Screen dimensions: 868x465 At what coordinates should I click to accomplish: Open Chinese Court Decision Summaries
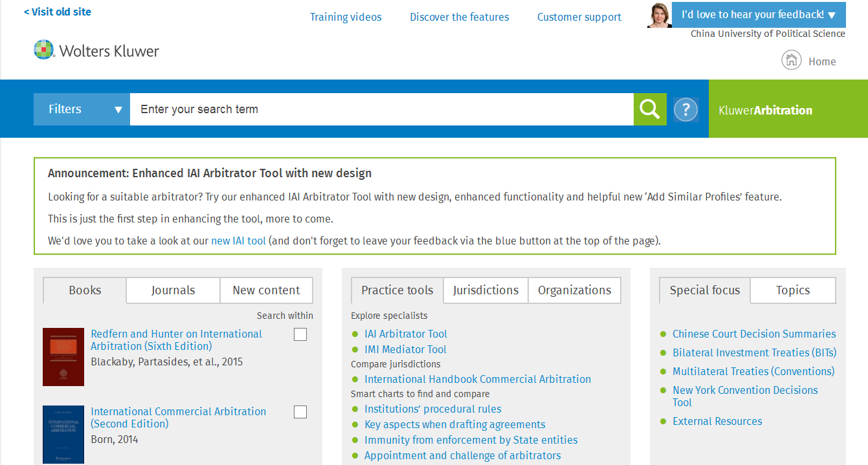tap(754, 334)
